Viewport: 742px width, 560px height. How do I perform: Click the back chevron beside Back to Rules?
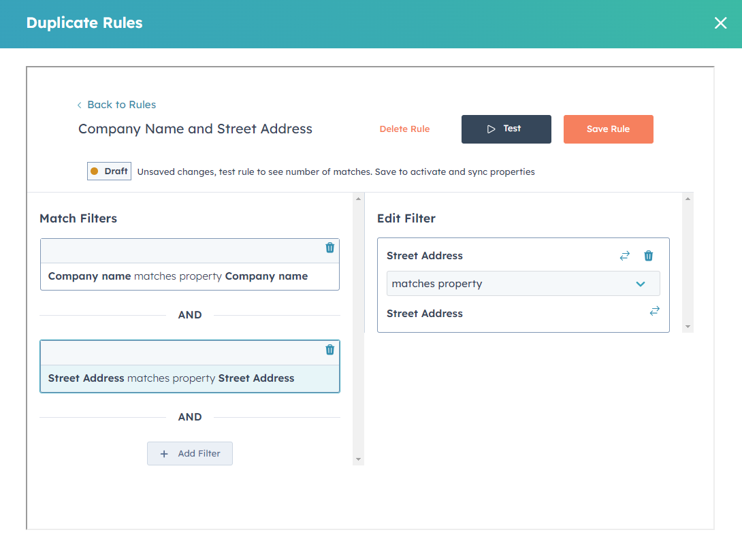80,105
